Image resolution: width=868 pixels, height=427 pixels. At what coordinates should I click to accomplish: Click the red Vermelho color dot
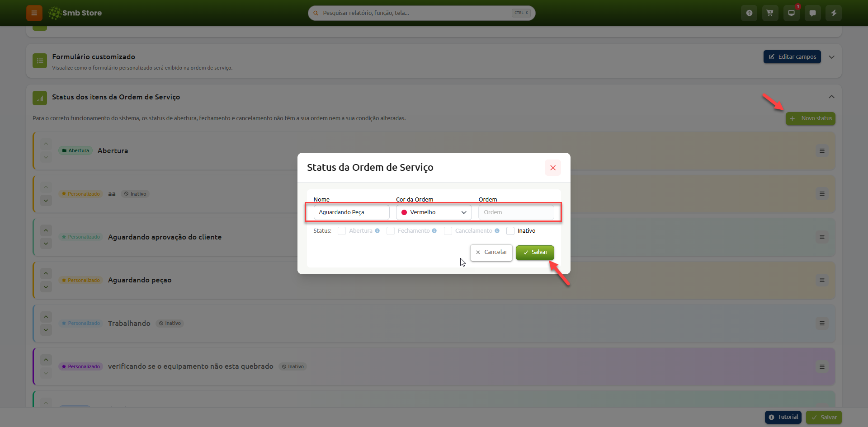(404, 212)
